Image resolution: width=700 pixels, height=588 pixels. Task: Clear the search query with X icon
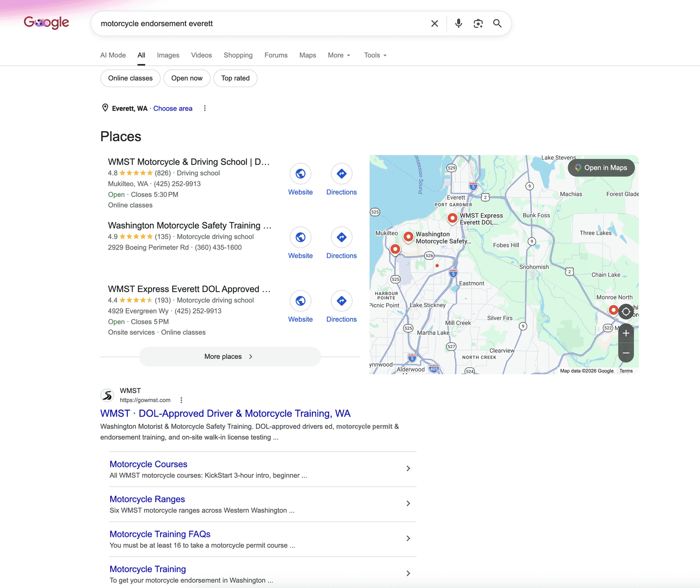(434, 24)
